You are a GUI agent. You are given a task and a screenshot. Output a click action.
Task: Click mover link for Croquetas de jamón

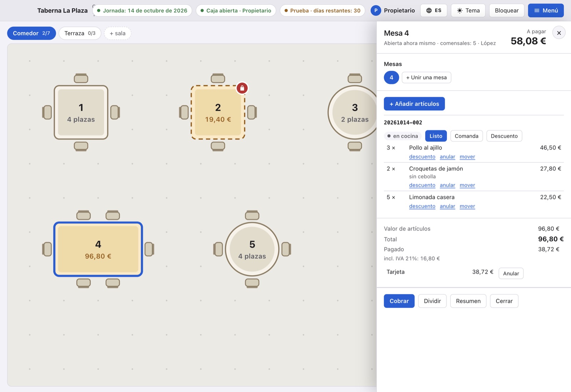click(467, 185)
